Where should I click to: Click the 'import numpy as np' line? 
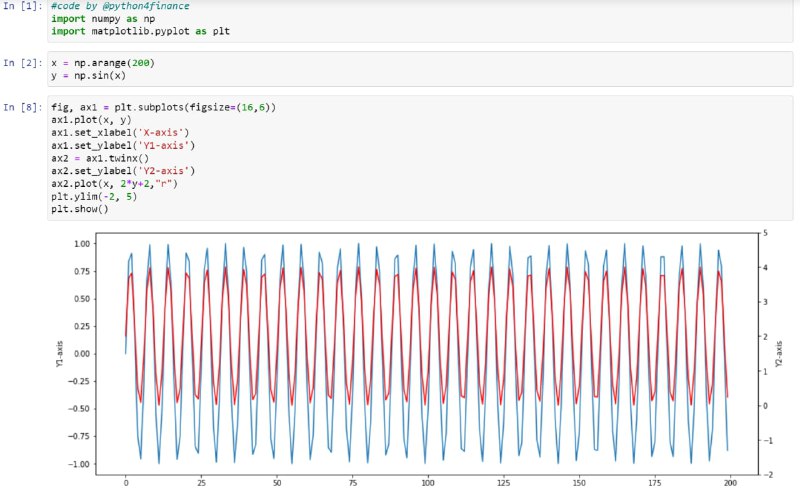point(103,19)
